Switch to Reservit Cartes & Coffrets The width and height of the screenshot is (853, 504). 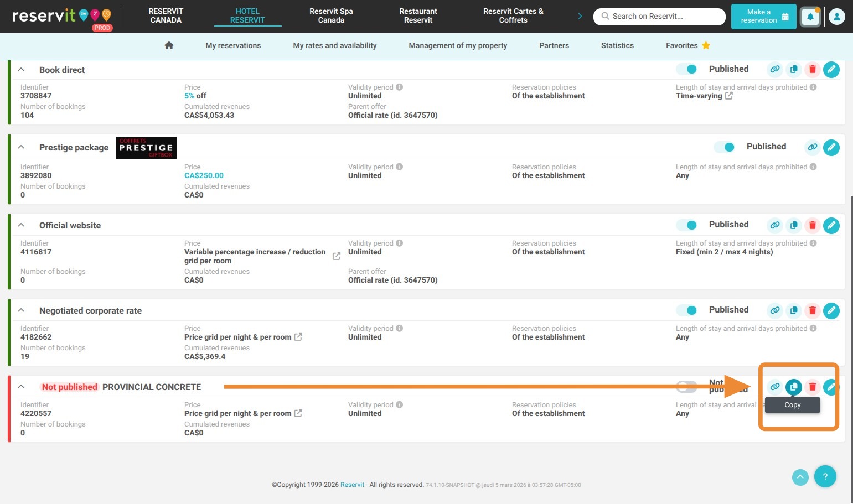pos(513,15)
